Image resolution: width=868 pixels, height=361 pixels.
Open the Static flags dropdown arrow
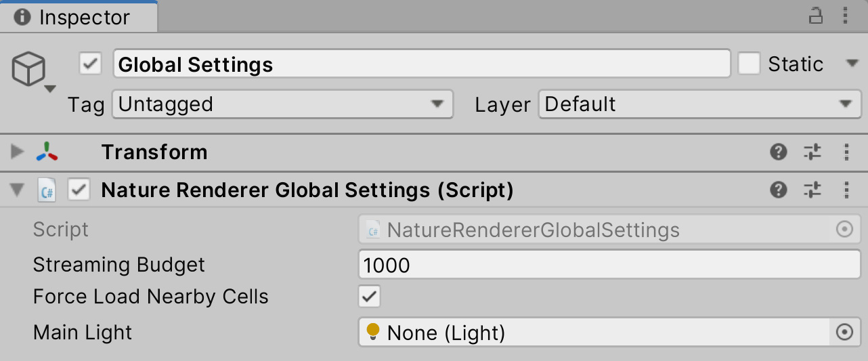[852, 64]
